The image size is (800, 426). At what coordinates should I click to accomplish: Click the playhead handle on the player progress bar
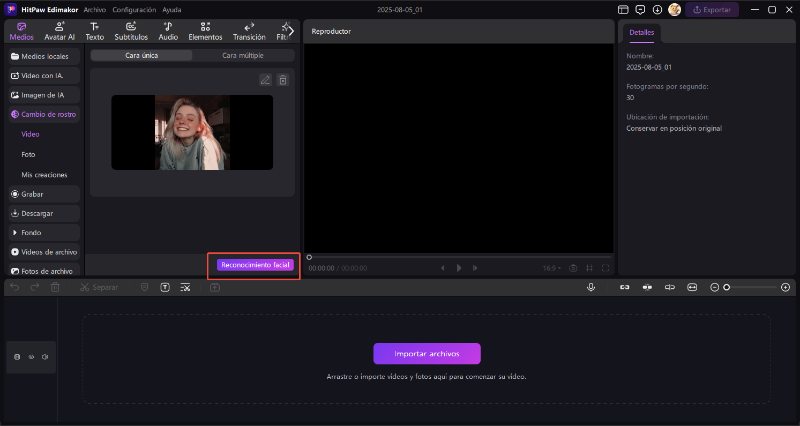point(309,257)
